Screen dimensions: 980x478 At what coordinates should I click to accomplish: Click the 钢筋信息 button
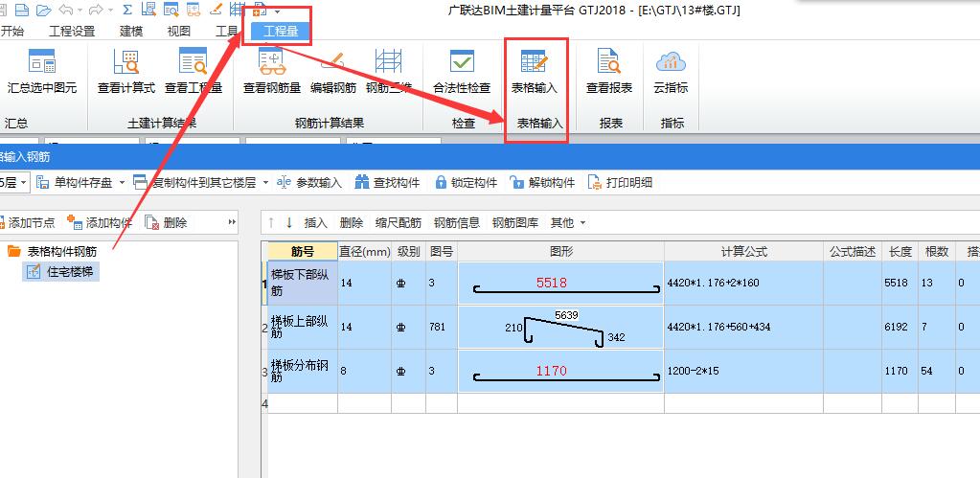[x=457, y=222]
